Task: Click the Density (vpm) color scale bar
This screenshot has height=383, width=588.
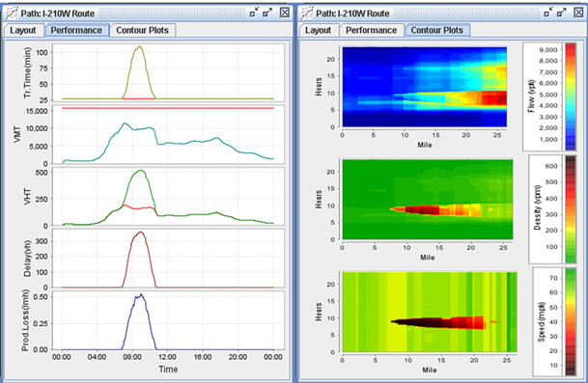Action: [x=571, y=210]
